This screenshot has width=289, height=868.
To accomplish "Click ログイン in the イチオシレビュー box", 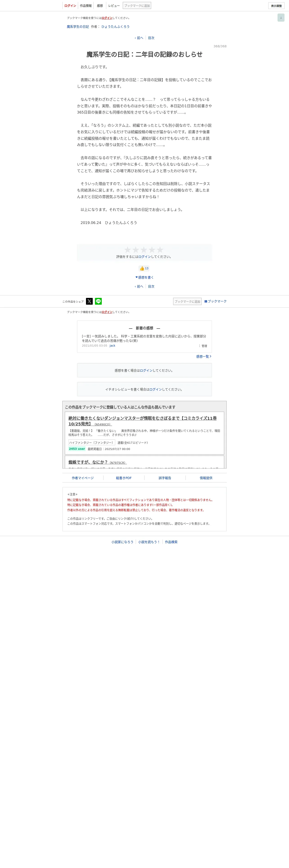I will (156, 389).
